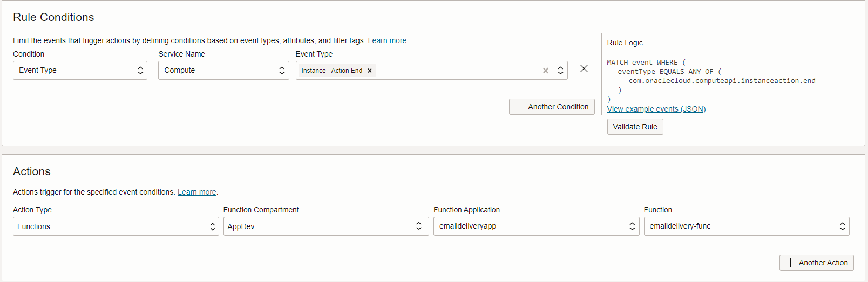This screenshot has width=868, height=282.
Task: Open Learn more link under Rule Conditions
Action: pyautogui.click(x=387, y=40)
